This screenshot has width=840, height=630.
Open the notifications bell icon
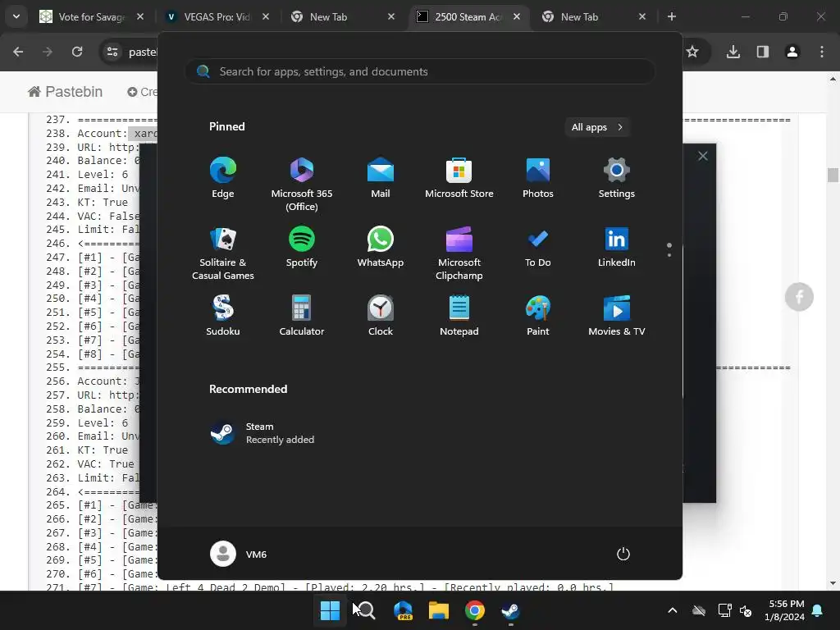818,610
